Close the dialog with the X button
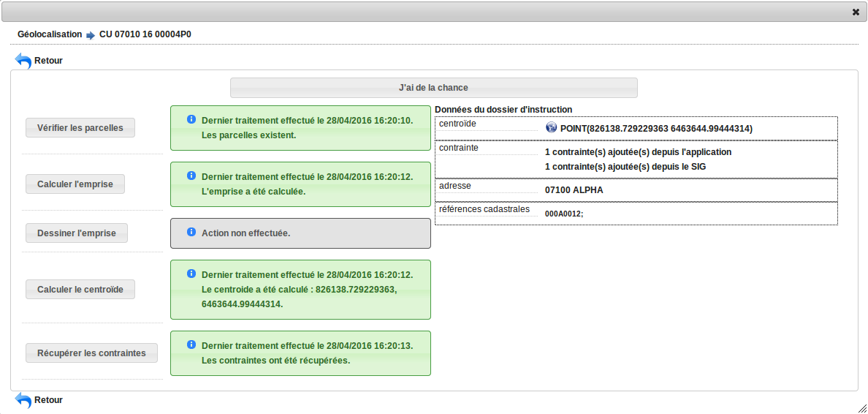868x414 pixels. click(856, 12)
